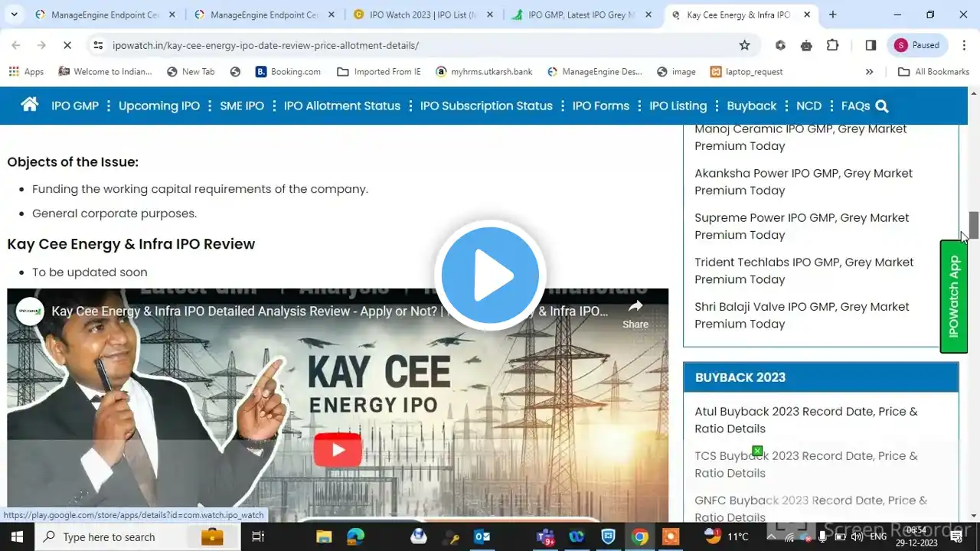980x551 pixels.
Task: Open the Atul Buyback 2023 link
Action: tap(806, 420)
